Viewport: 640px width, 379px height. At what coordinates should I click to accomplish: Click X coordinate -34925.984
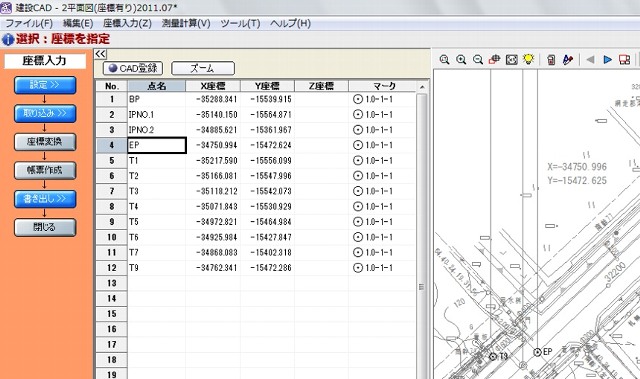217,237
